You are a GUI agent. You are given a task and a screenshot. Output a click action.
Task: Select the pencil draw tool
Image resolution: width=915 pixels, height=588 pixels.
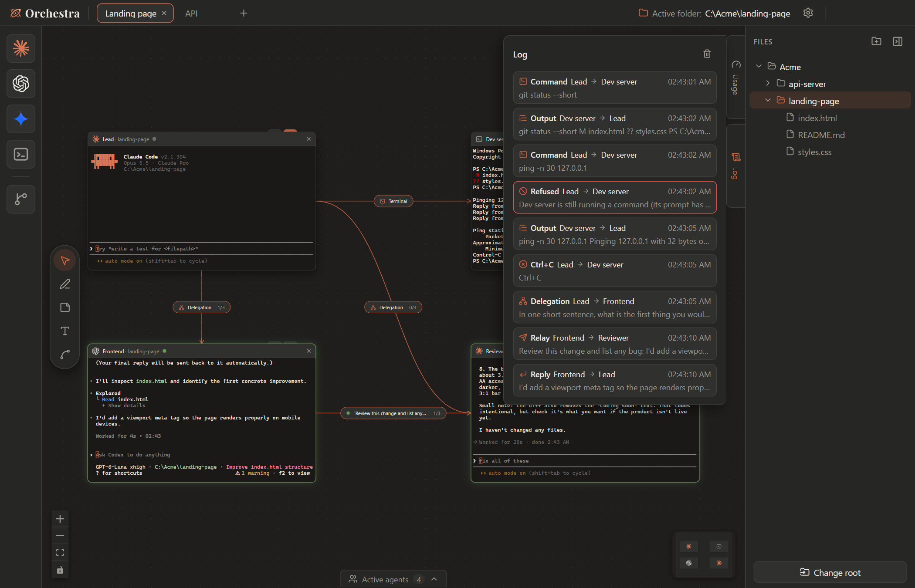[x=65, y=284]
